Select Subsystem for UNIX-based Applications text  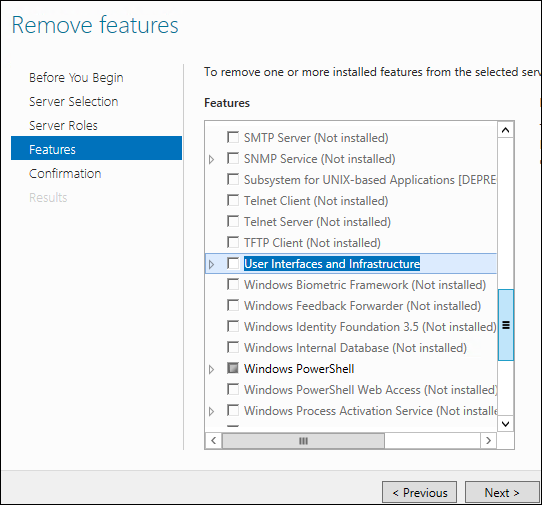[x=370, y=180]
